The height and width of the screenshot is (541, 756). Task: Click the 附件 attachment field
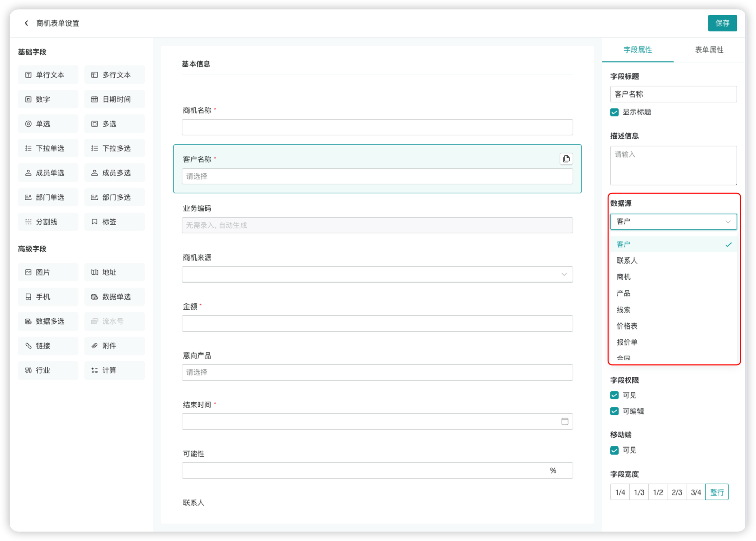pos(114,346)
